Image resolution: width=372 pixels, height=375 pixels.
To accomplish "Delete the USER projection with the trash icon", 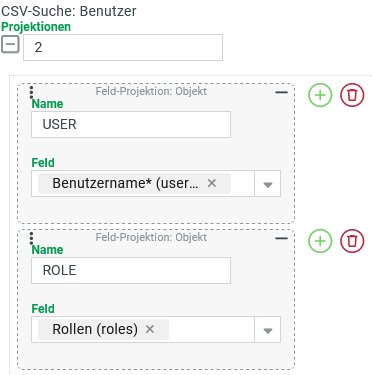I will [352, 95].
